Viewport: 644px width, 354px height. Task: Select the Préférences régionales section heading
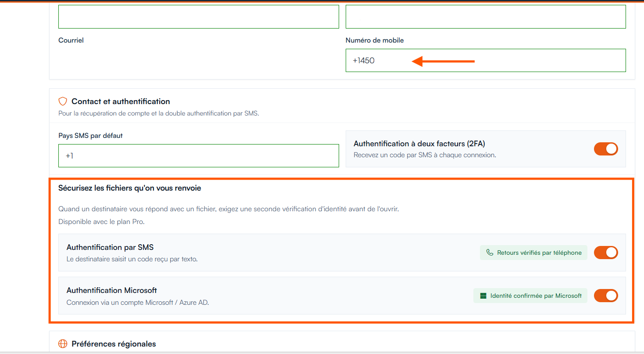(x=114, y=343)
